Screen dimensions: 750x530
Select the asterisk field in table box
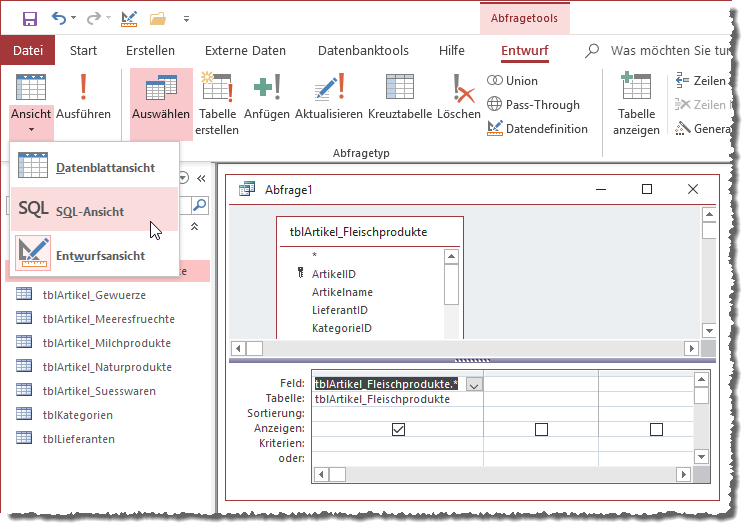314,255
